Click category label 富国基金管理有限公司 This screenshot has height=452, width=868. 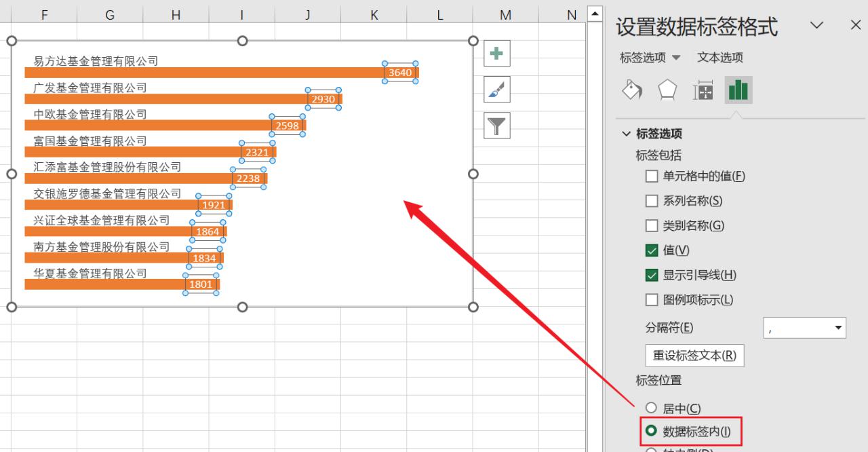[90, 140]
